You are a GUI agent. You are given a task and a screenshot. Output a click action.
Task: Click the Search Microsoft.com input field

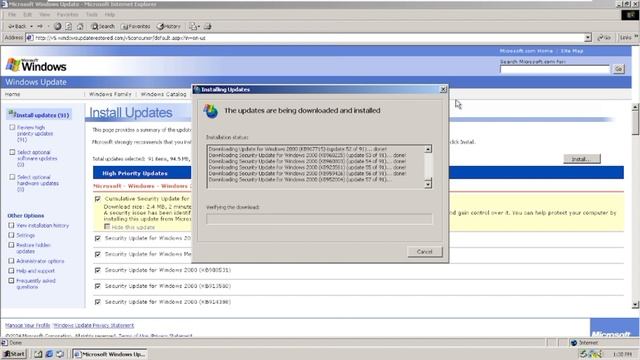tap(554, 69)
